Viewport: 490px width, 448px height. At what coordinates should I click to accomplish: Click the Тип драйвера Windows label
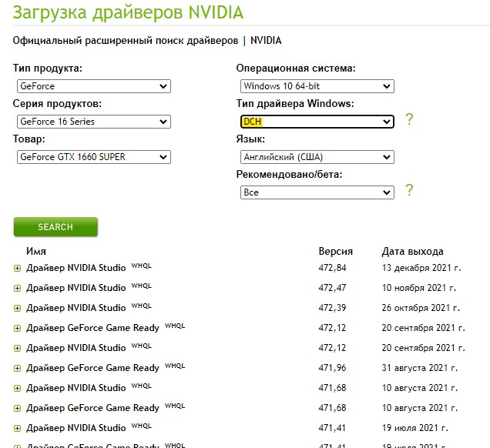[295, 103]
